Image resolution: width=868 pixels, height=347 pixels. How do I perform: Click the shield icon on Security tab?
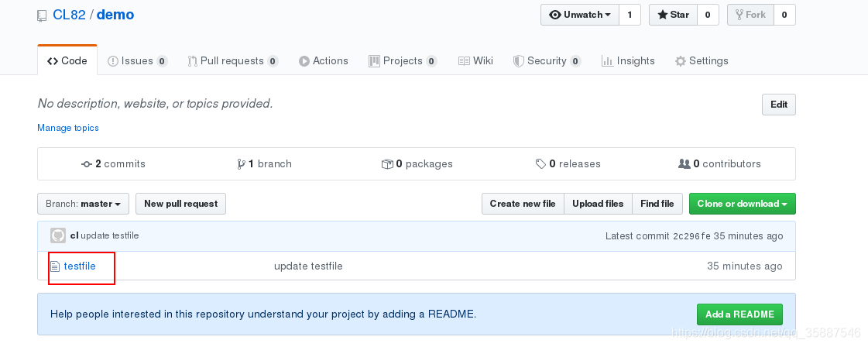pyautogui.click(x=518, y=61)
